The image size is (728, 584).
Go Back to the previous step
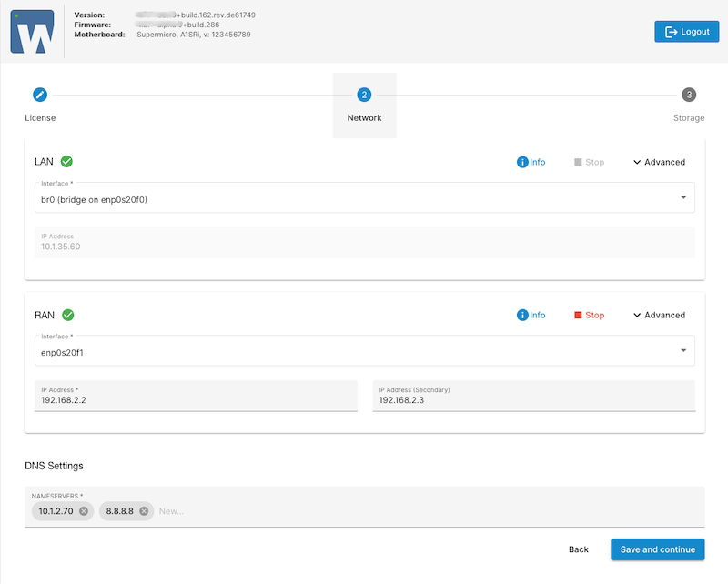pos(579,549)
